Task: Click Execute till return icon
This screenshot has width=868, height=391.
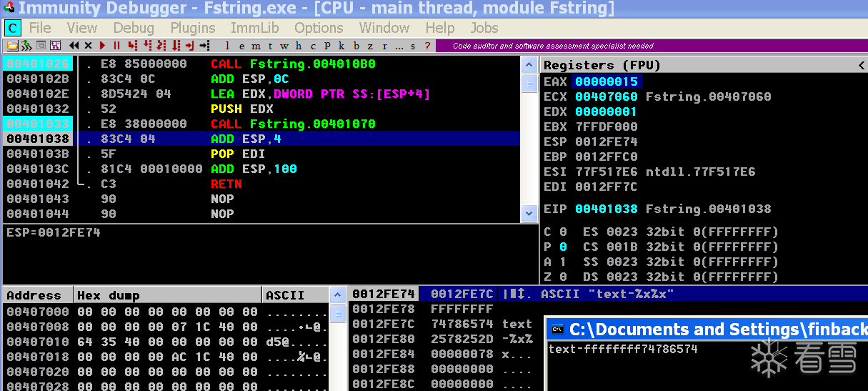Action: coord(189,46)
